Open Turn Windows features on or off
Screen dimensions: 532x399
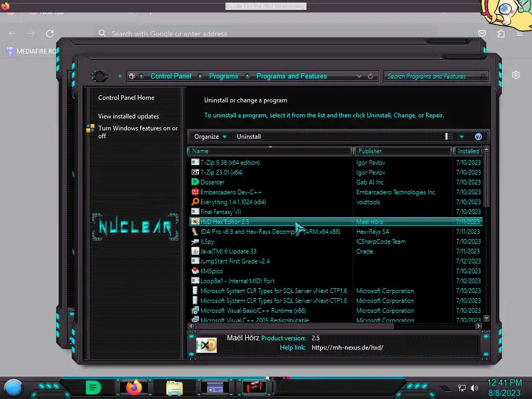(x=138, y=132)
